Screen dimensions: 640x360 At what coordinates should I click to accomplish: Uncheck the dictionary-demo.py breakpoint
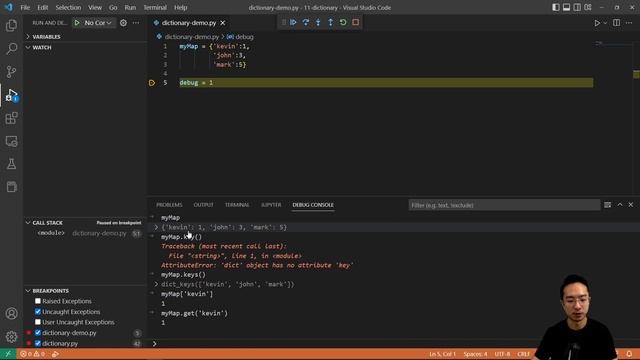[x=38, y=333]
